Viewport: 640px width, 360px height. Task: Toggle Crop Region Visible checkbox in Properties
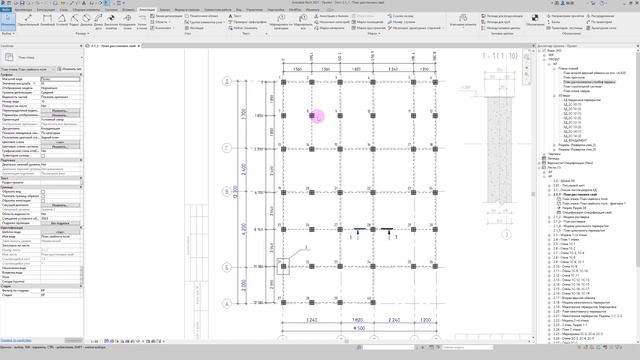(x=43, y=196)
